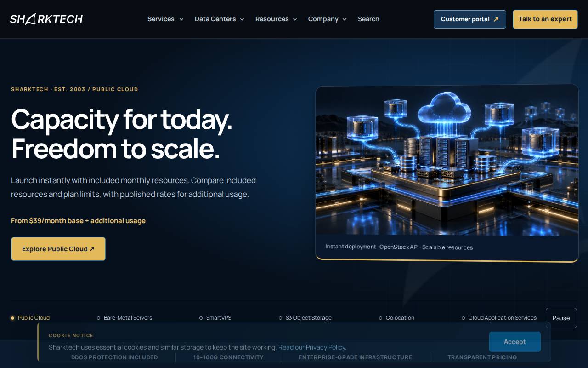This screenshot has height=368, width=588.
Task: Select the Bare-Metal Servers slide indicator
Action: [124, 318]
